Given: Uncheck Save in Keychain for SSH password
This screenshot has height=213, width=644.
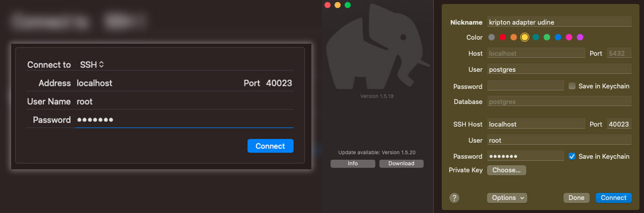Looking at the screenshot, I should click(572, 156).
